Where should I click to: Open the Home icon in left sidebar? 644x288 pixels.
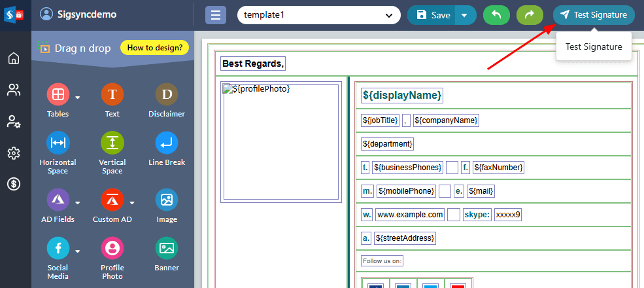(14, 59)
